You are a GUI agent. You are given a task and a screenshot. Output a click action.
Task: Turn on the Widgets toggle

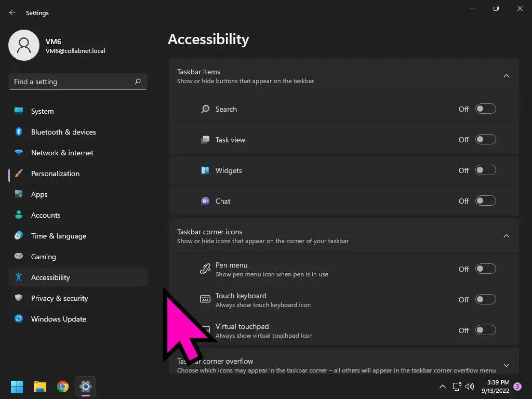point(485,170)
